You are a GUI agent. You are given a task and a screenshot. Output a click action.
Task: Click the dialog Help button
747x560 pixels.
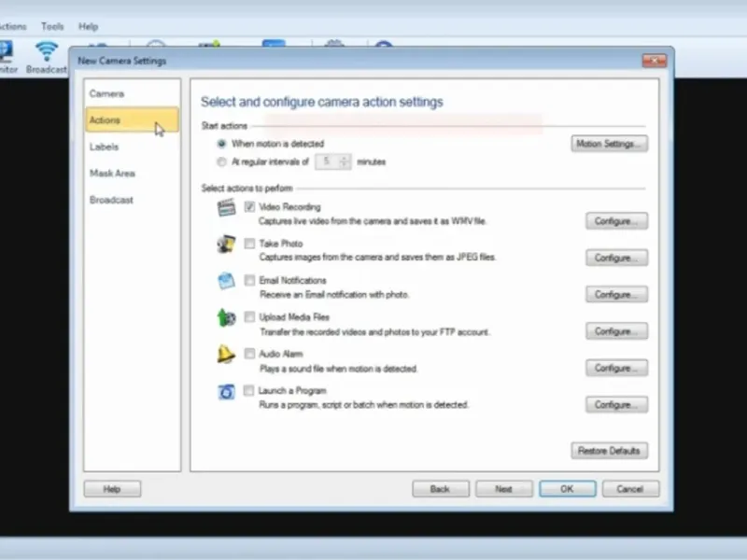(x=112, y=488)
